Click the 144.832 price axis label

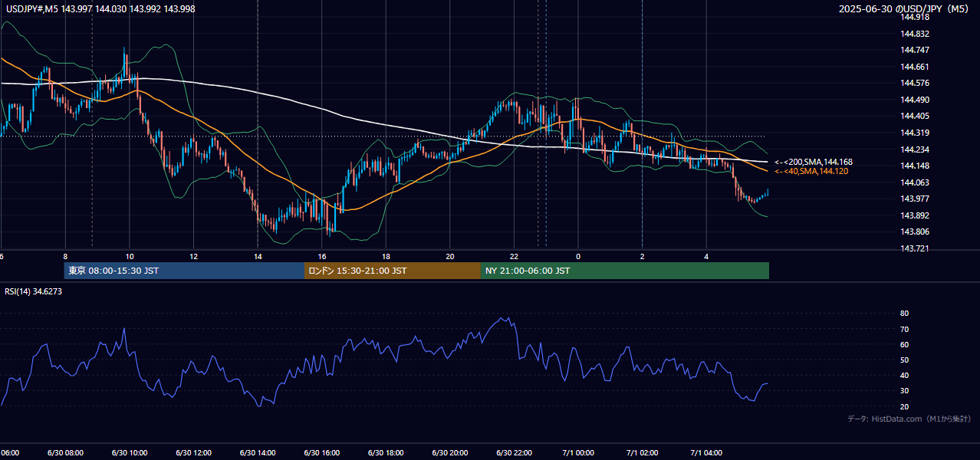tap(916, 34)
